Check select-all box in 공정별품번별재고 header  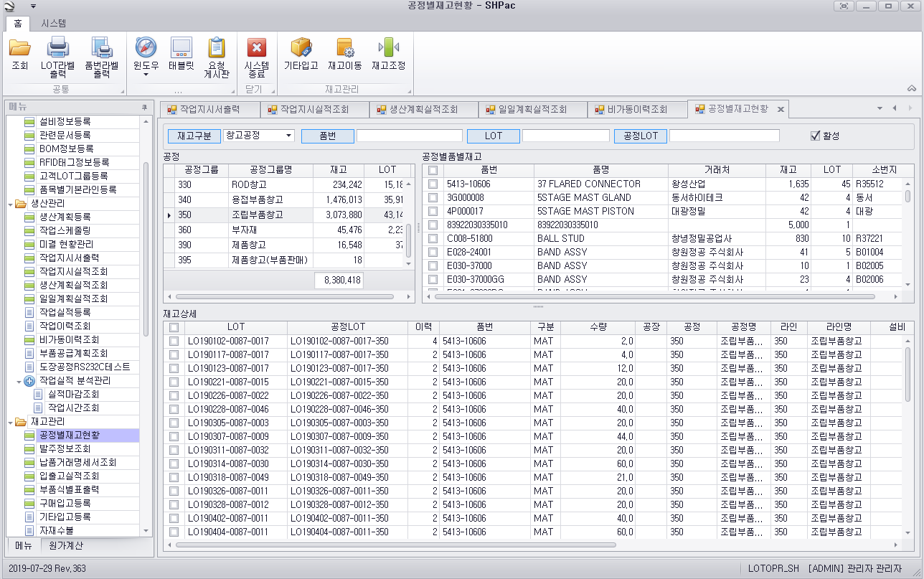pos(433,170)
